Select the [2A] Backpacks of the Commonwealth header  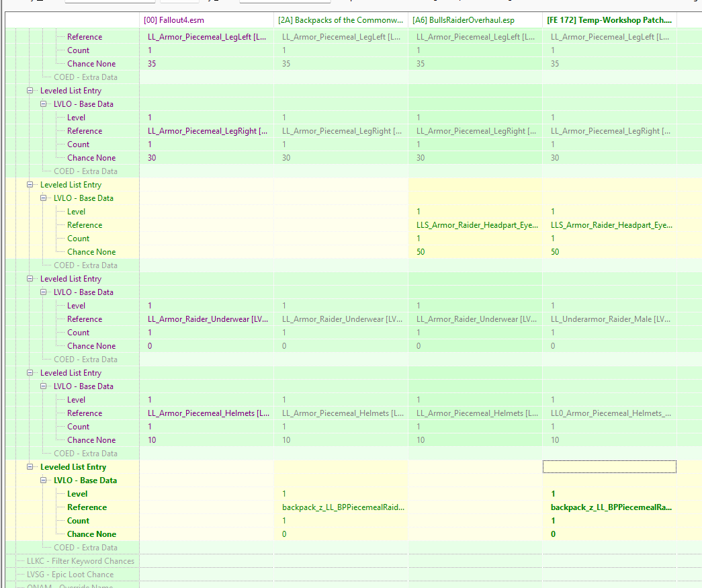(341, 20)
